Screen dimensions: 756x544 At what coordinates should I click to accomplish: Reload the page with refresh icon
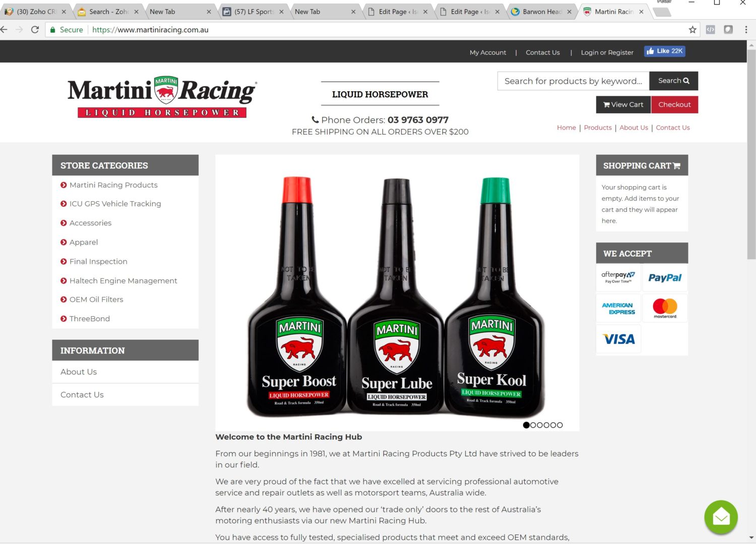pos(35,30)
